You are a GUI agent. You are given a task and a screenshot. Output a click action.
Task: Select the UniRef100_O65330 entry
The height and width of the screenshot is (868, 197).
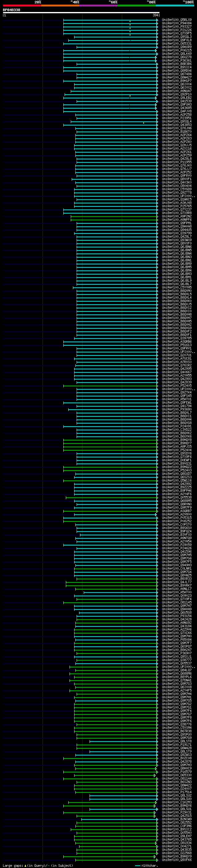coord(177,775)
